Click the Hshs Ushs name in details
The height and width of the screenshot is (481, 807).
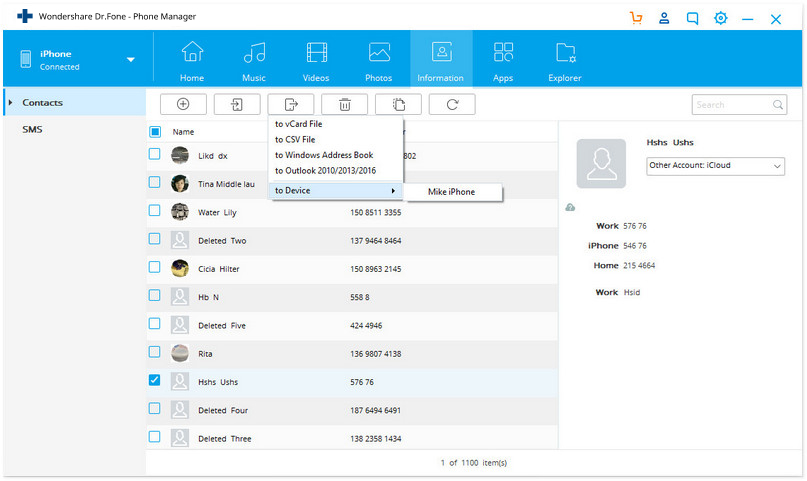(x=670, y=142)
